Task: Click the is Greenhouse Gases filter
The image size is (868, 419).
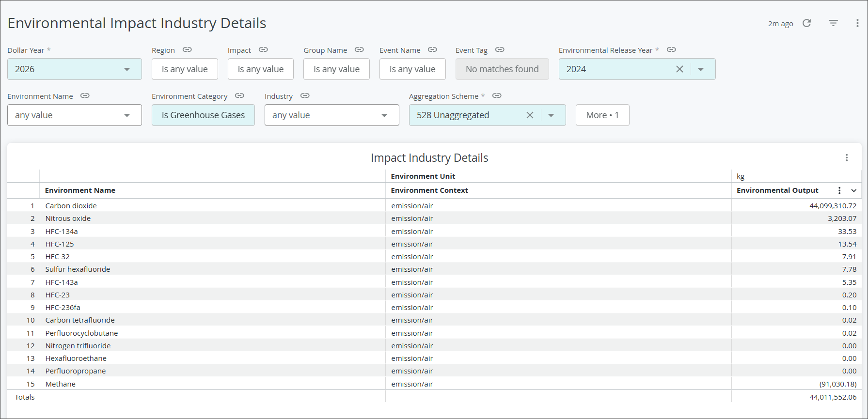Action: 203,115
